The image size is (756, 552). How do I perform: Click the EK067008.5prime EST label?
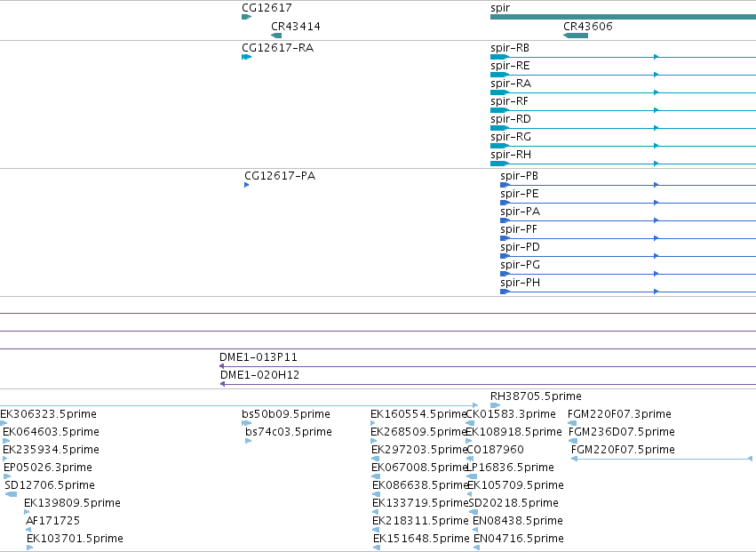point(419,468)
